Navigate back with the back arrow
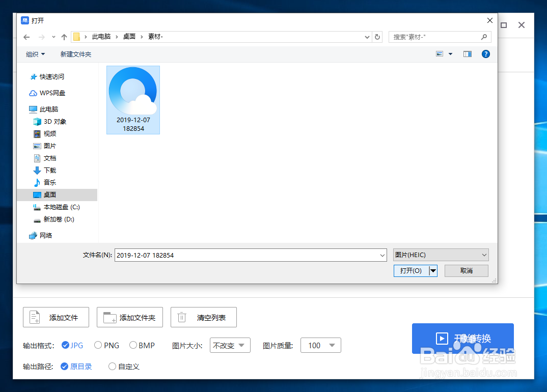 click(x=26, y=37)
